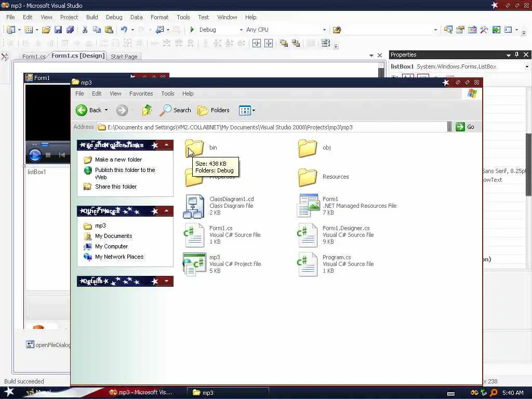
Task: Collapse the File and Folder Tasks panel
Action: pyautogui.click(x=167, y=145)
